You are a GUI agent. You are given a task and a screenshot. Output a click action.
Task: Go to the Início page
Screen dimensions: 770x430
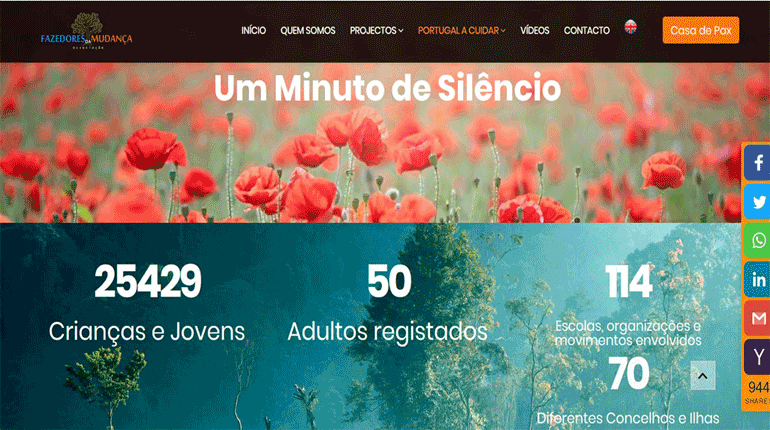pos(253,30)
